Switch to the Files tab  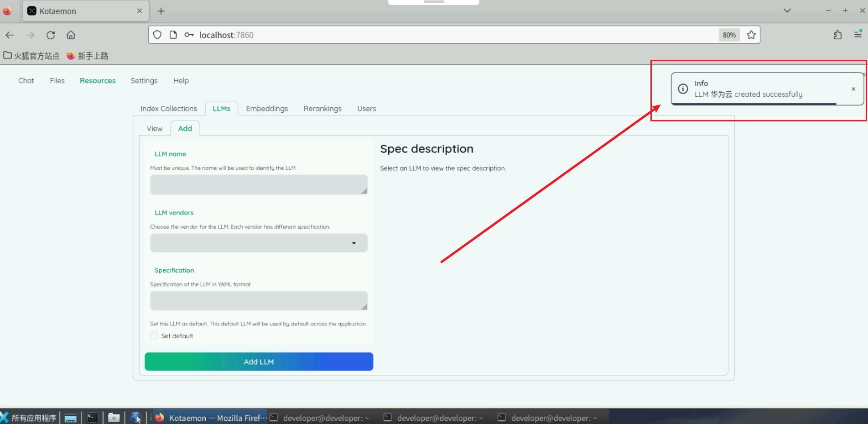(x=57, y=81)
